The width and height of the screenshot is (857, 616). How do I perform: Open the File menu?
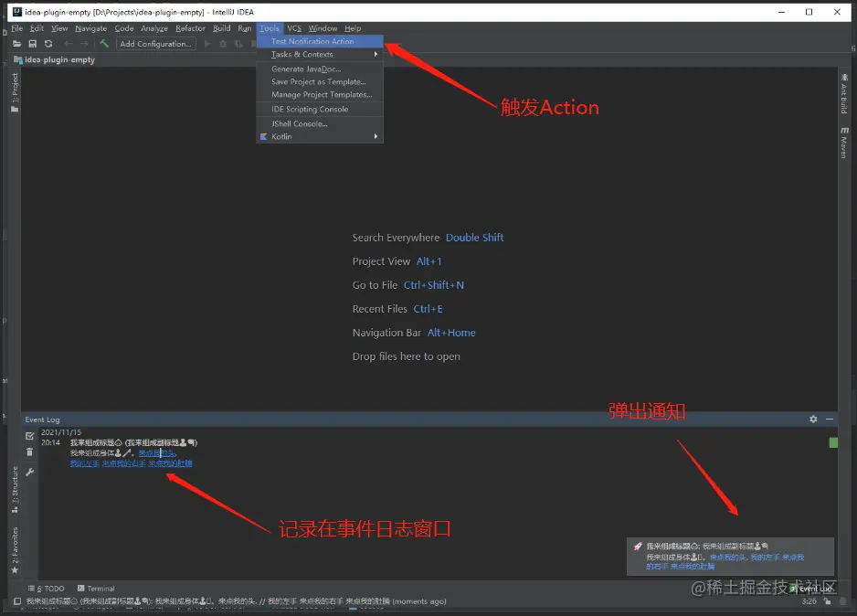pyautogui.click(x=17, y=28)
